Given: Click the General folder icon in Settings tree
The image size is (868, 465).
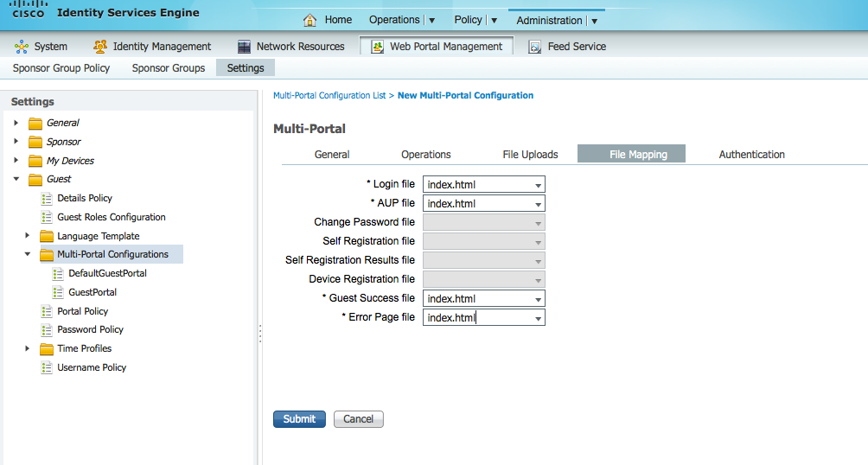Looking at the screenshot, I should tap(35, 123).
